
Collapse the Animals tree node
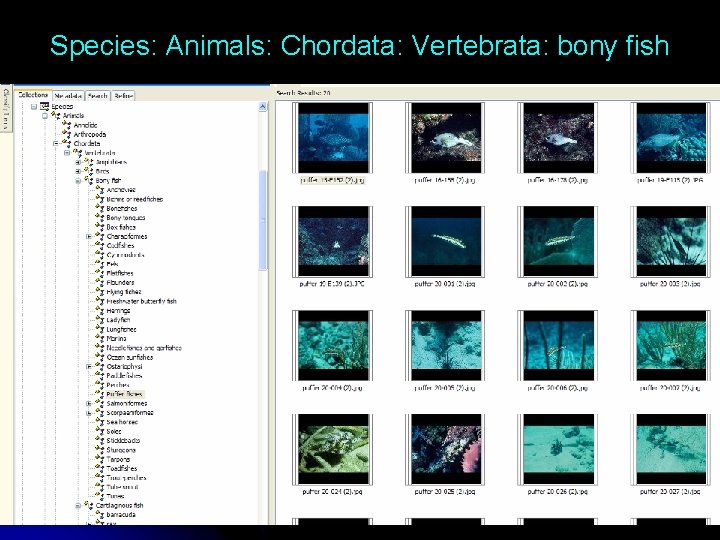click(45, 116)
